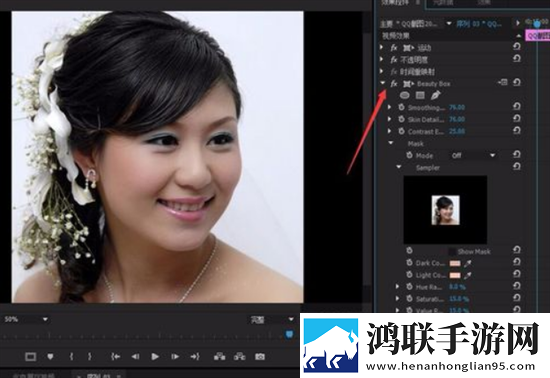The height and width of the screenshot is (378, 550).
Task: Reset the Skin Detail parameter
Action: (x=517, y=119)
